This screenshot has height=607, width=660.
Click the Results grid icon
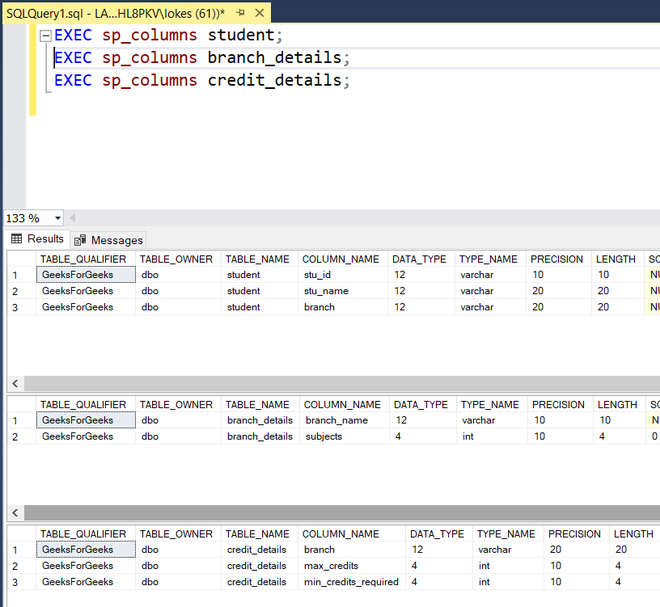click(16, 239)
